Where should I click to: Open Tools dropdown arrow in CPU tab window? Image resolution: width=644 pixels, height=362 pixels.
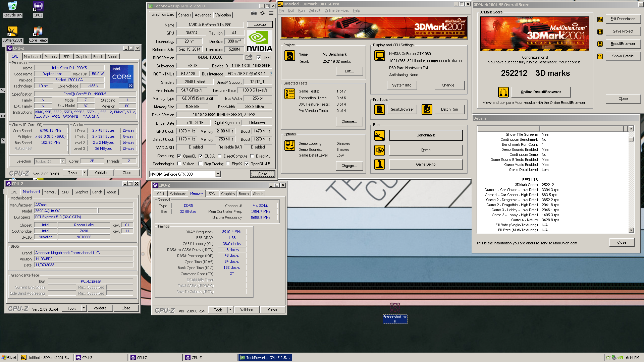pos(85,173)
